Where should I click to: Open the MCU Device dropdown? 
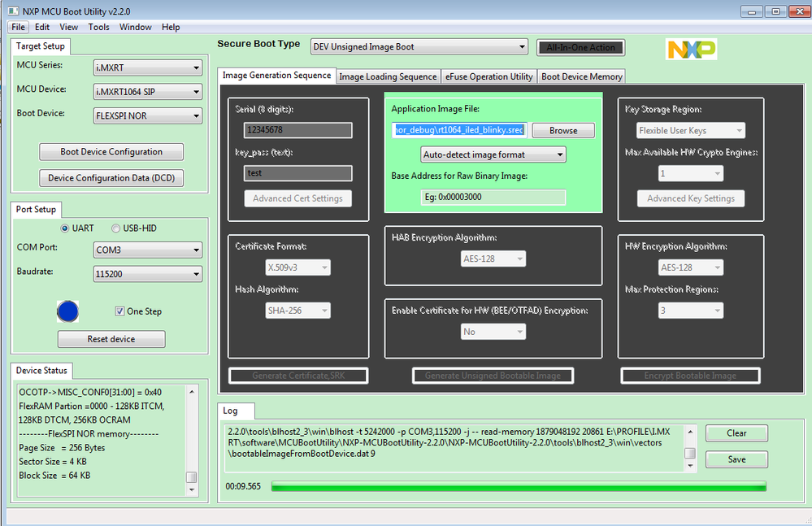148,92
